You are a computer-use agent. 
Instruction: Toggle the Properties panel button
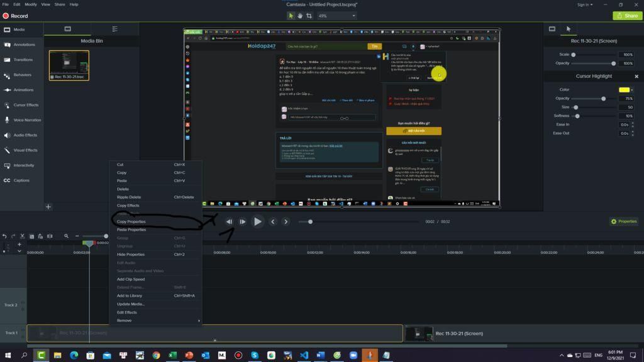click(623, 222)
